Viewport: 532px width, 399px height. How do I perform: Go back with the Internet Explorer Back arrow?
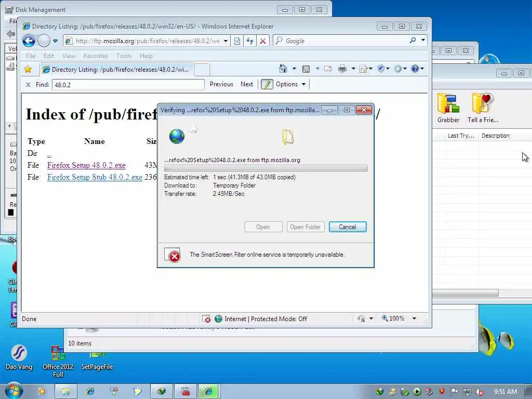coord(29,41)
